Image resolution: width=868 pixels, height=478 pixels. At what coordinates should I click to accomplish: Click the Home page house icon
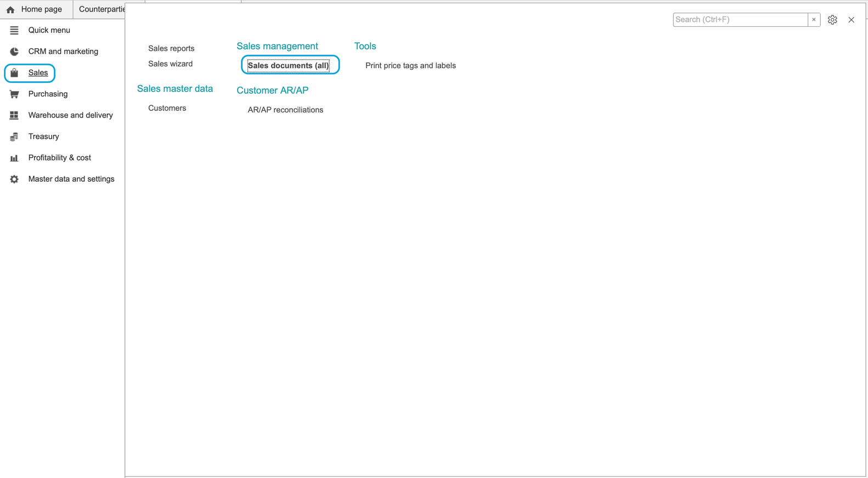tap(10, 9)
